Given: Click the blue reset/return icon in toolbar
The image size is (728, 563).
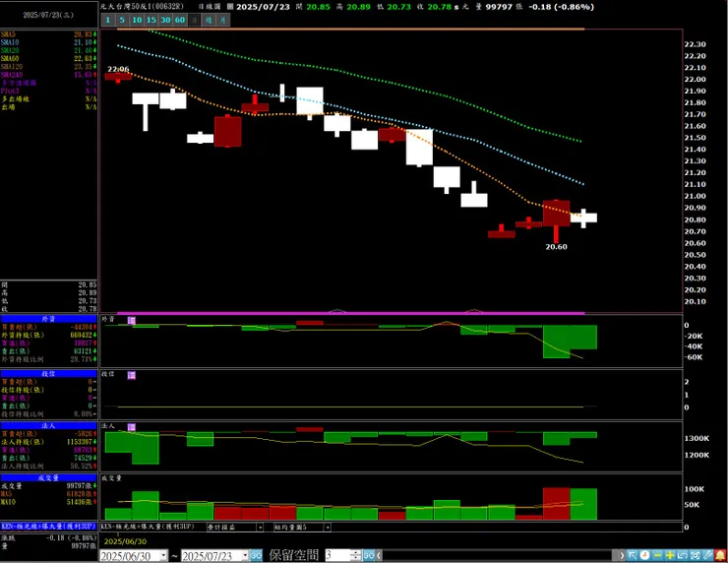Looking at the screenshot, I should [683, 555].
